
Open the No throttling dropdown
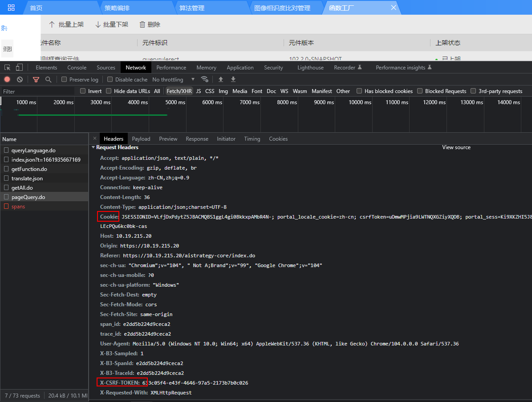[173, 79]
